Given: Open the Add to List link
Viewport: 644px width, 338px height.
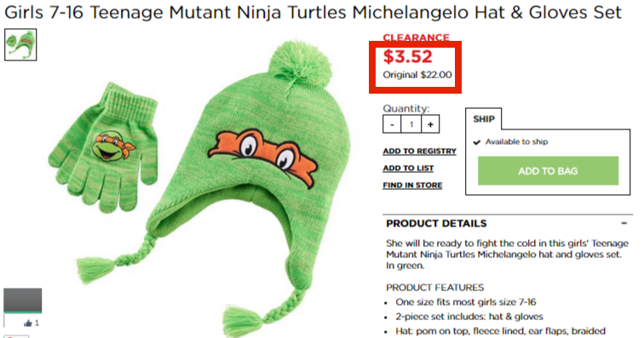Looking at the screenshot, I should pyautogui.click(x=408, y=168).
